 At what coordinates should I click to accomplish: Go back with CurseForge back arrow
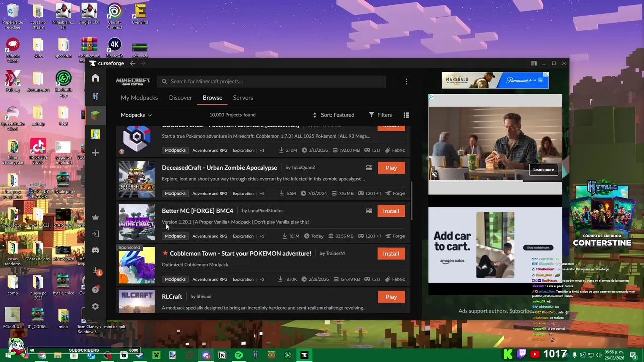(x=133, y=63)
